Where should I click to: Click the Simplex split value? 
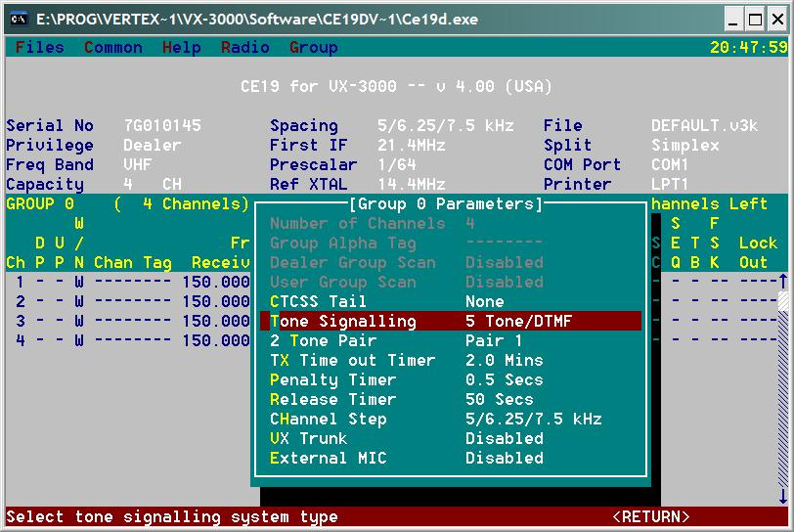(x=685, y=145)
